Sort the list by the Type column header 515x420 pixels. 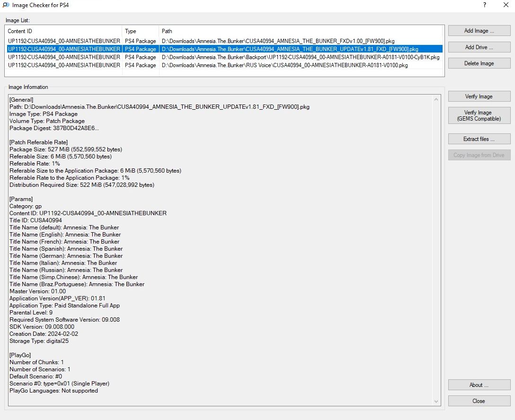(141, 31)
